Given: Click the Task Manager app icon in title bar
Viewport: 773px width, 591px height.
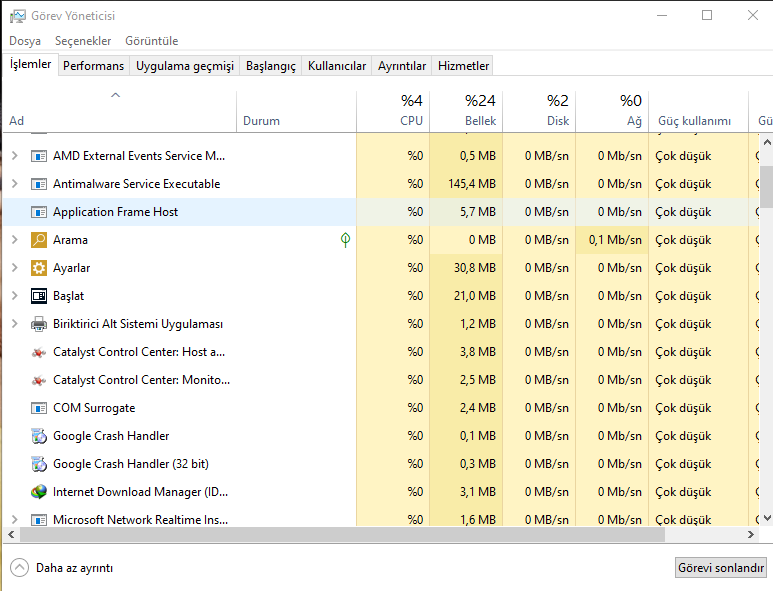Looking at the screenshot, I should click(x=17, y=16).
